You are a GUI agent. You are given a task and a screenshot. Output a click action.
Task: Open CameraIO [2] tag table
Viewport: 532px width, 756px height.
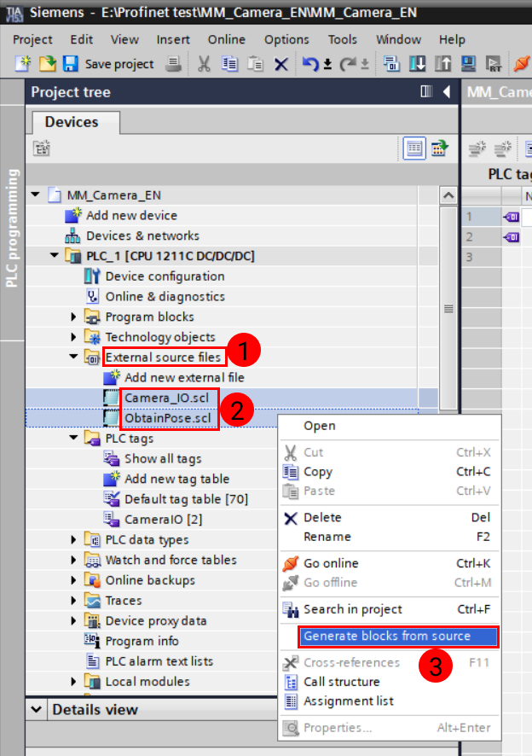[x=164, y=520]
